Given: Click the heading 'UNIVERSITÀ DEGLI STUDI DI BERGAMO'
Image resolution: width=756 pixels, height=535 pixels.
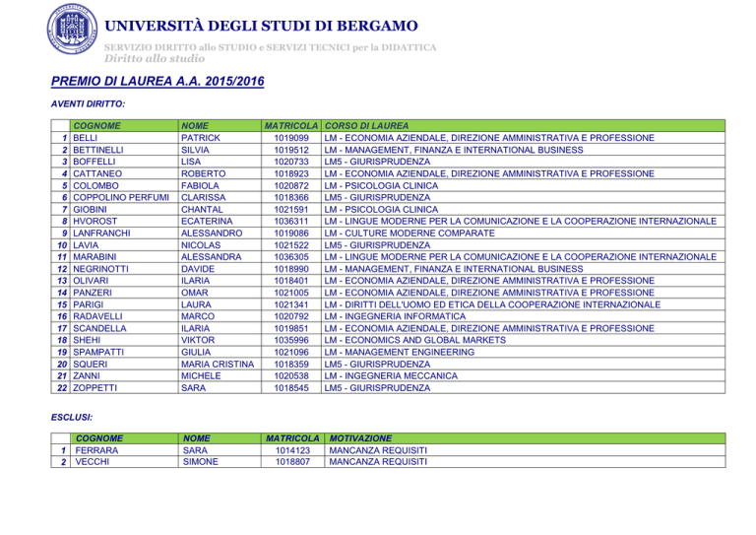Looking at the screenshot, I should tap(261, 26).
